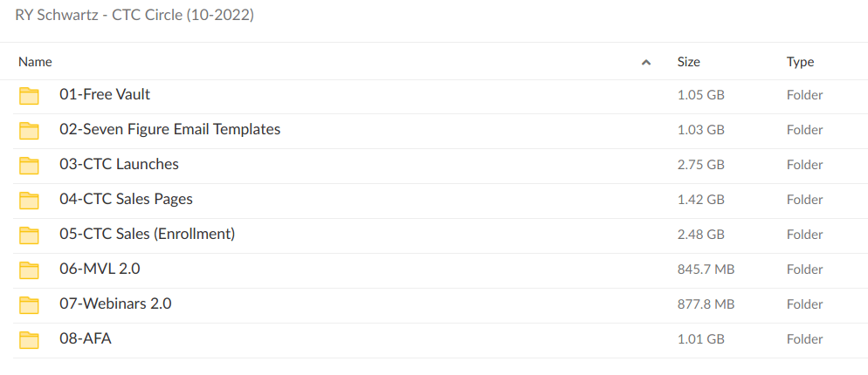Image resolution: width=868 pixels, height=375 pixels.
Task: Sort files by Size column header
Action: 688,62
